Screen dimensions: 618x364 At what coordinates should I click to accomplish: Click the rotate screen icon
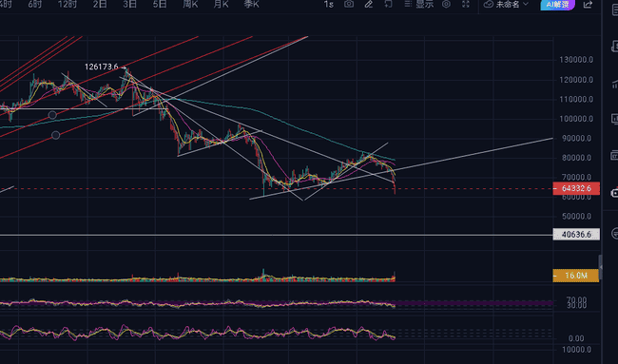tap(388, 4)
